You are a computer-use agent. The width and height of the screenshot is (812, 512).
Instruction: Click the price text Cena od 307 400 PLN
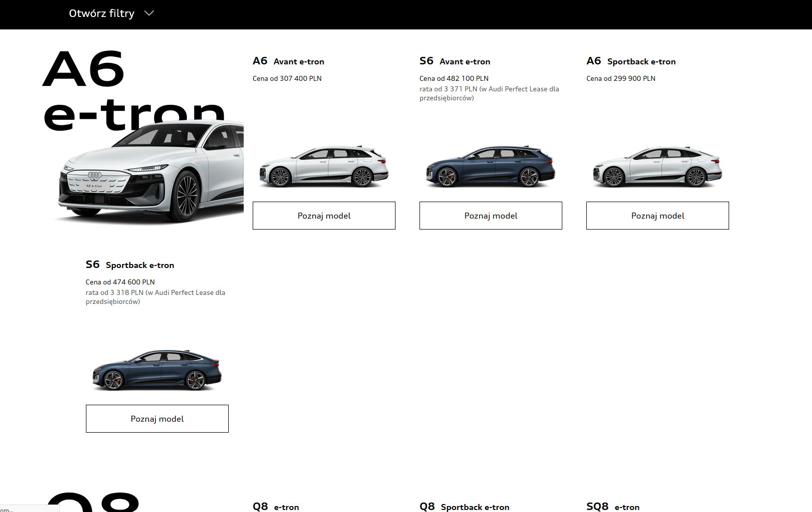tap(287, 78)
